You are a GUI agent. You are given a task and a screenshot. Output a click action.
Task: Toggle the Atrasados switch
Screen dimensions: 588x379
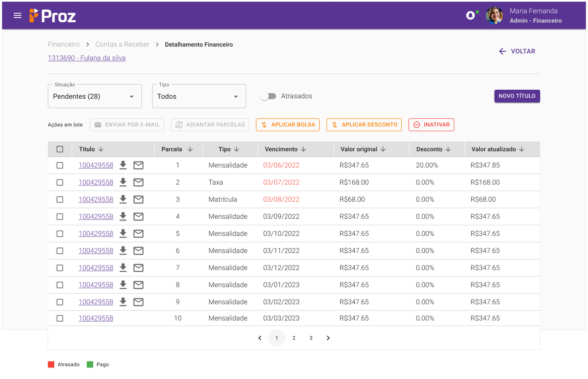click(x=268, y=96)
